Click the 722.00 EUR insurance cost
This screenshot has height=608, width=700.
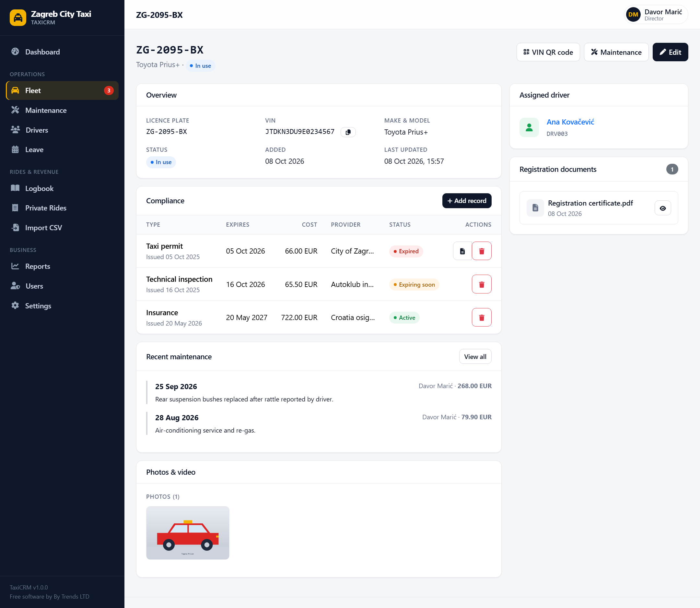tap(299, 317)
